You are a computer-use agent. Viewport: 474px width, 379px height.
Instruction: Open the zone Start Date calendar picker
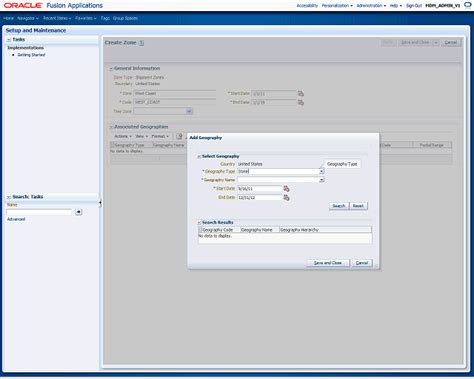click(x=301, y=94)
